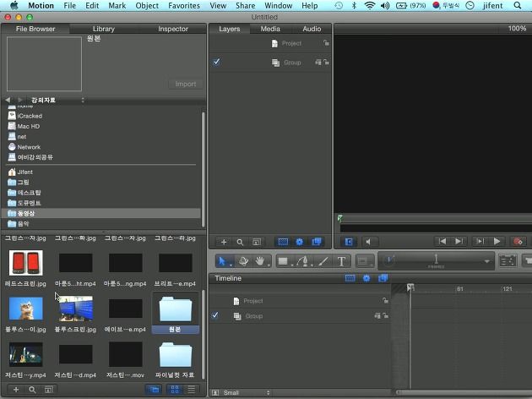Image resolution: width=532 pixels, height=399 pixels.
Task: Open the Apple menu
Action: pyautogui.click(x=14, y=5)
